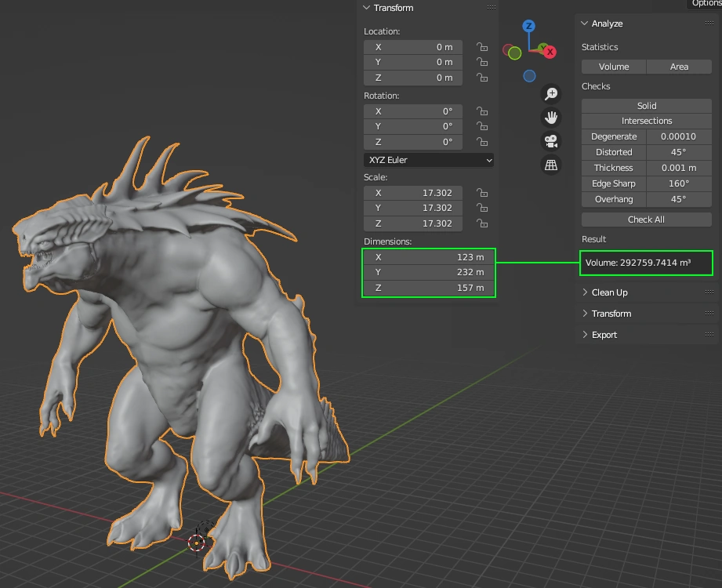This screenshot has height=588, width=722.
Task: Run the Intersections check
Action: tap(647, 121)
